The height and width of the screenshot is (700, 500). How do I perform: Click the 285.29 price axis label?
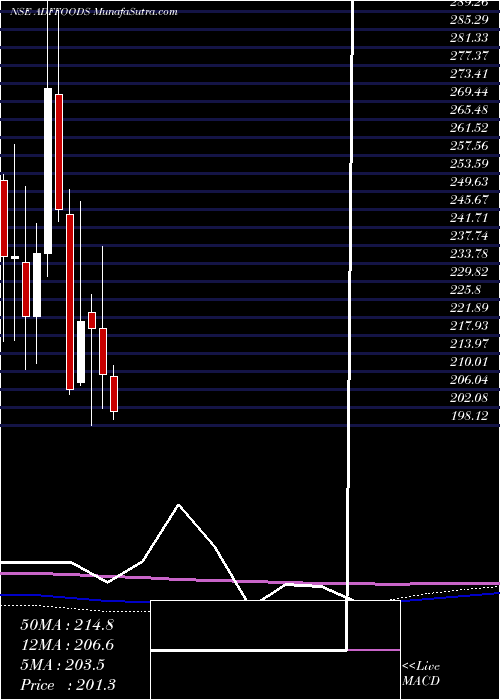[x=469, y=20]
